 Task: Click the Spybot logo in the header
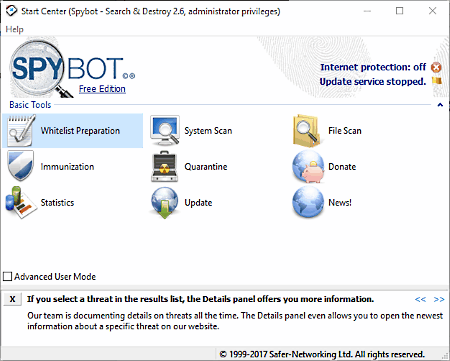[71, 70]
